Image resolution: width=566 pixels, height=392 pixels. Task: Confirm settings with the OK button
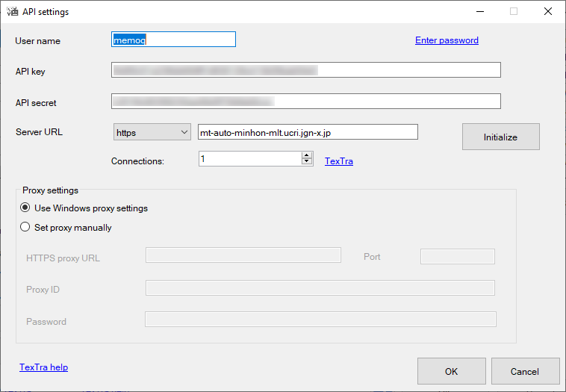(x=451, y=371)
